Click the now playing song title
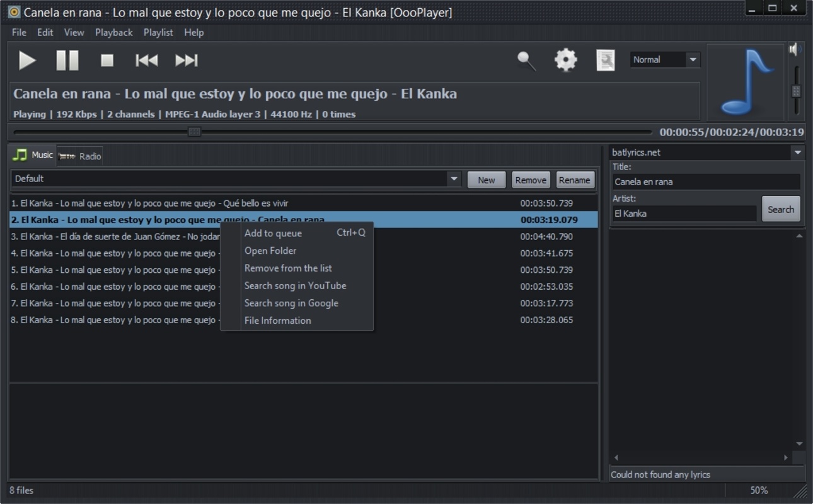Image resolution: width=813 pixels, height=504 pixels. [235, 94]
